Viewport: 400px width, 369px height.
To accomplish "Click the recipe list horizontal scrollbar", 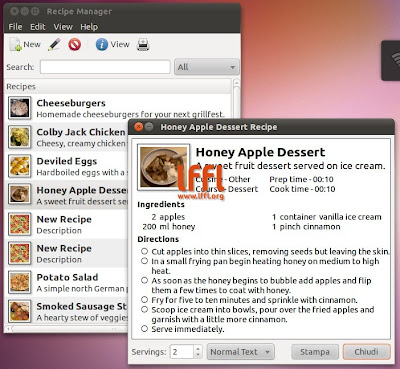I will tap(67, 329).
